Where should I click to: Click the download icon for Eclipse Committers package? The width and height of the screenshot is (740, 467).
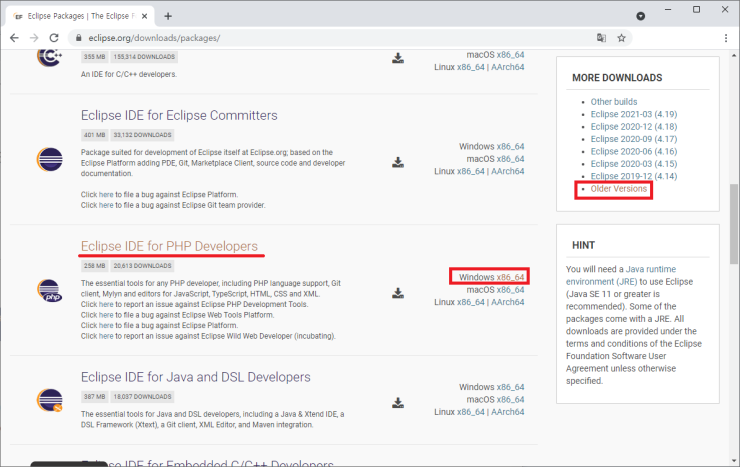pyautogui.click(x=397, y=162)
